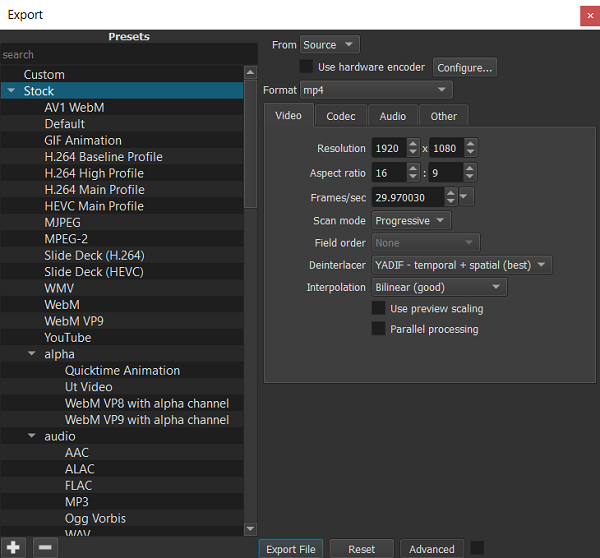Select the YouTube preset

pyautogui.click(x=67, y=338)
